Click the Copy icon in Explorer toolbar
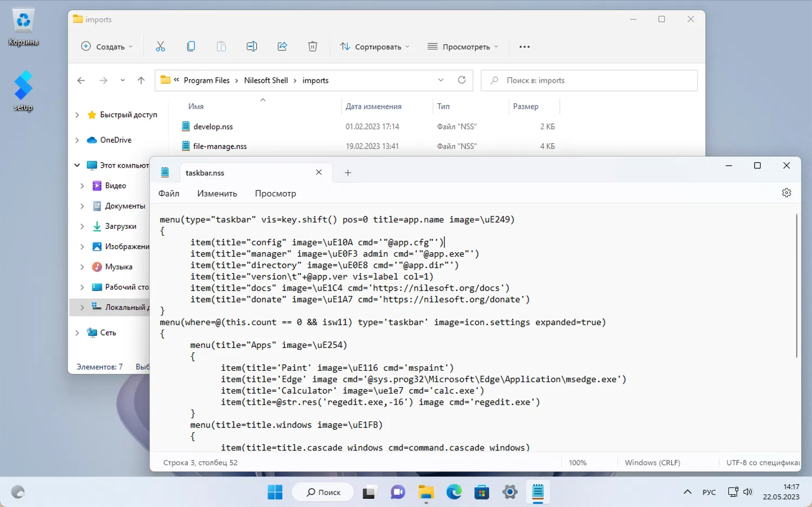812x507 pixels. (191, 47)
